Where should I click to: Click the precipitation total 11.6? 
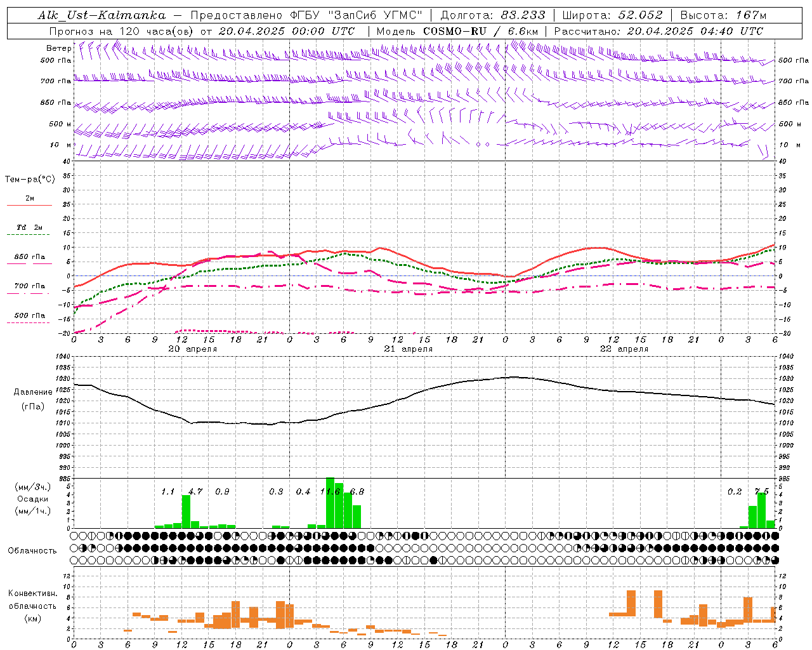[331, 492]
